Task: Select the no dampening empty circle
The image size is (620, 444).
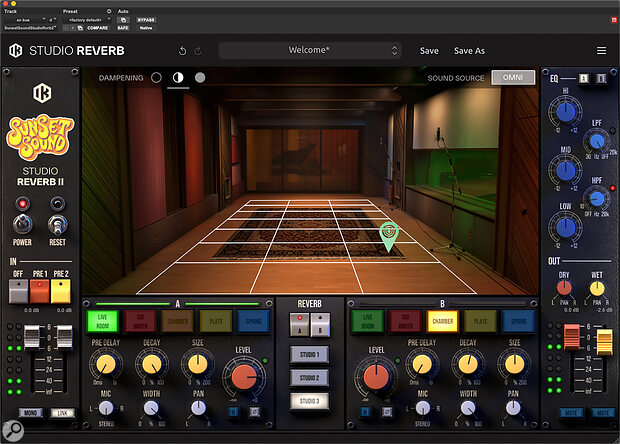Action: pos(156,78)
